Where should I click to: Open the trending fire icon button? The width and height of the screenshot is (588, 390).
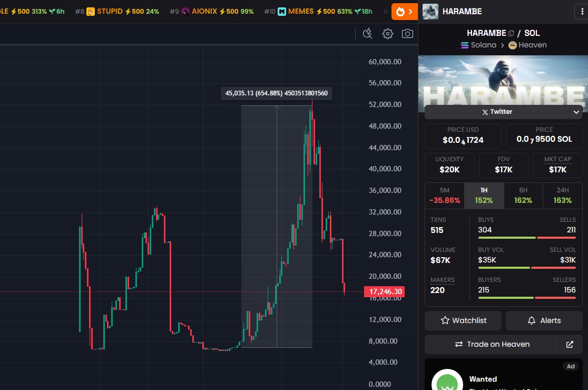click(404, 12)
